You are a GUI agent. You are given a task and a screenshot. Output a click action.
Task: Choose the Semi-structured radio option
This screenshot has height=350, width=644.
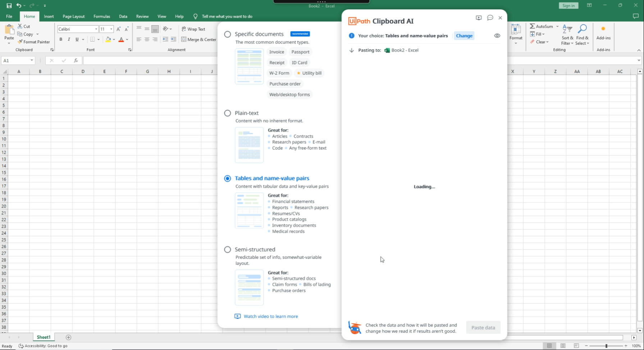[x=228, y=250]
